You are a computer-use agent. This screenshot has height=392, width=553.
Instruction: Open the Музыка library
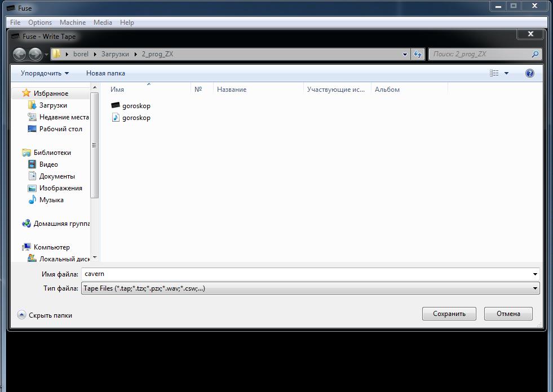(51, 200)
